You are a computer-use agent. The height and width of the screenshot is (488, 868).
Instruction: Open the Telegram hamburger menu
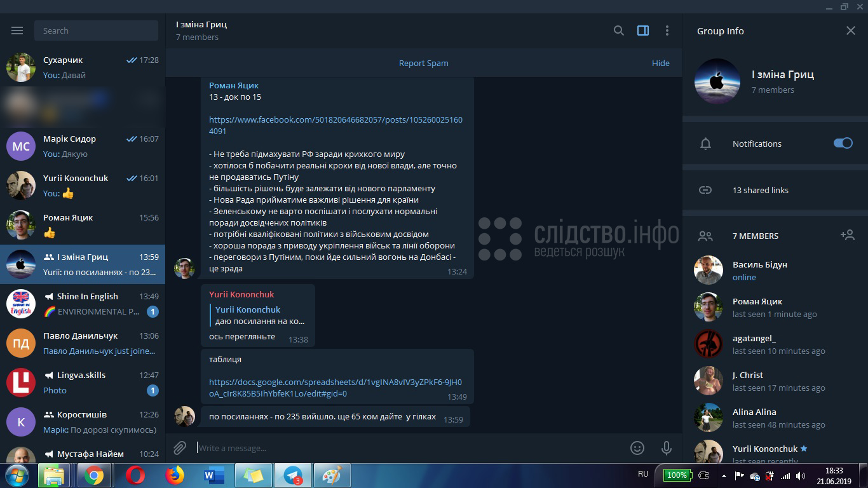pos(17,30)
